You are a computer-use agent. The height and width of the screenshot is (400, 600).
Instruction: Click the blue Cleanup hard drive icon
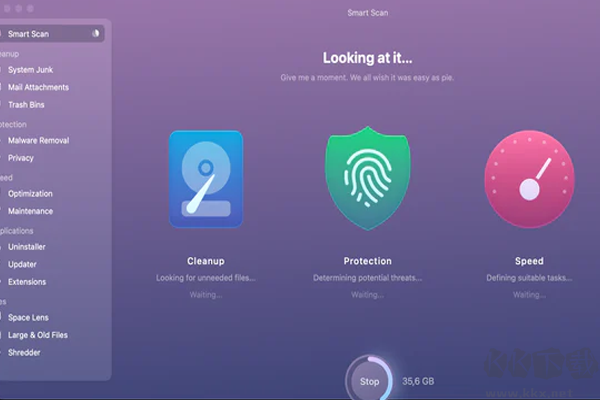pos(206,179)
